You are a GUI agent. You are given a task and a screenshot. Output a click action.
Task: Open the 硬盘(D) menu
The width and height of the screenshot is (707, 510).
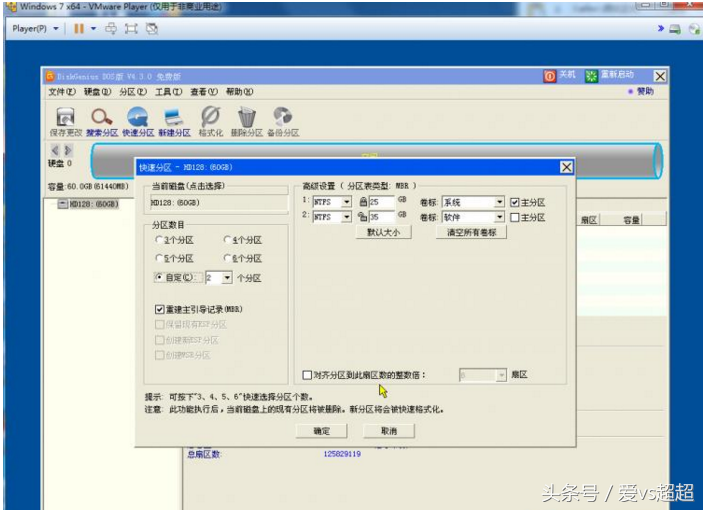[x=97, y=92]
